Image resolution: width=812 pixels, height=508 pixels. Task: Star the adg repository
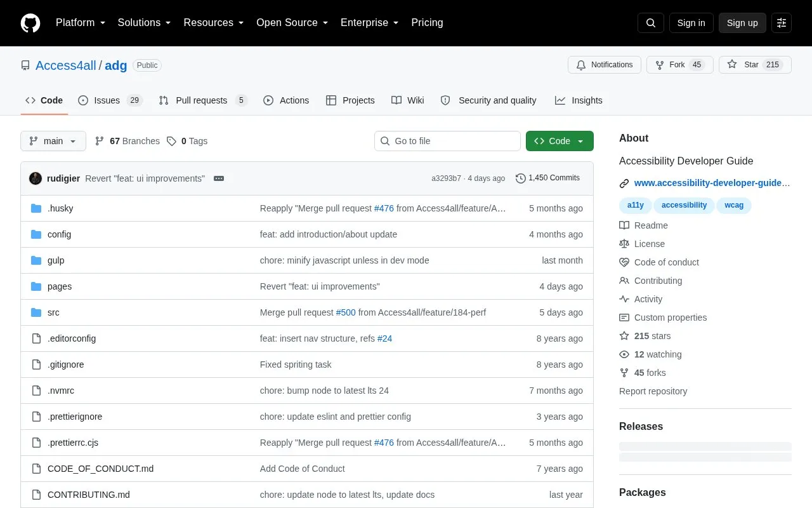tap(755, 65)
